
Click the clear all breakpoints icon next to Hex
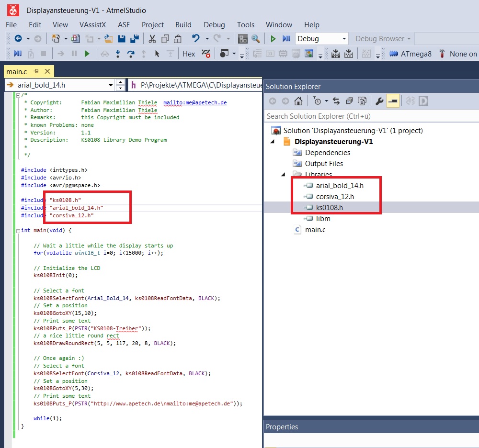pos(206,54)
